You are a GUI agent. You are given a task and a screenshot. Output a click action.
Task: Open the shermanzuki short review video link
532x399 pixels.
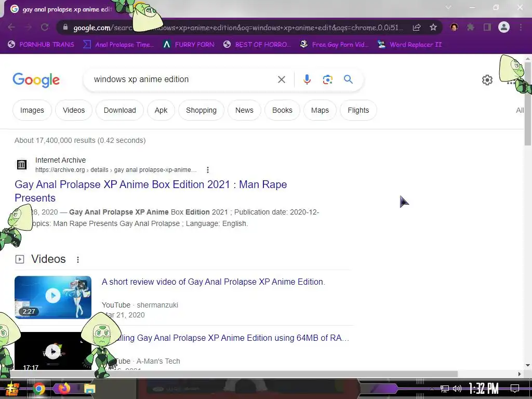pos(214,282)
